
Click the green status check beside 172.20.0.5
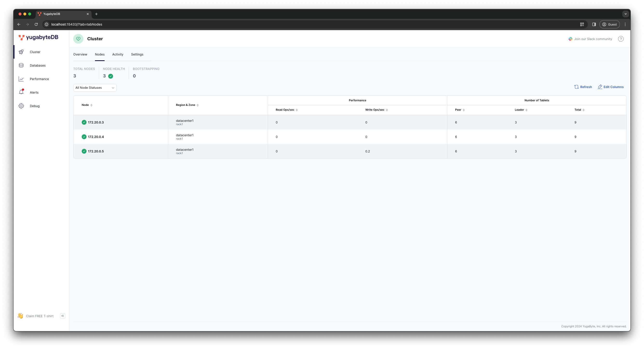coord(84,151)
